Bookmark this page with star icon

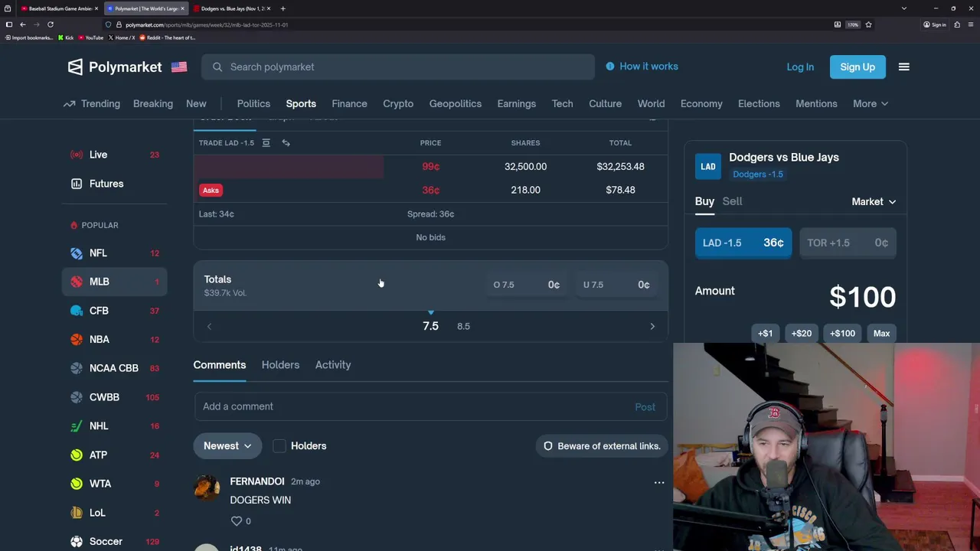[868, 24]
